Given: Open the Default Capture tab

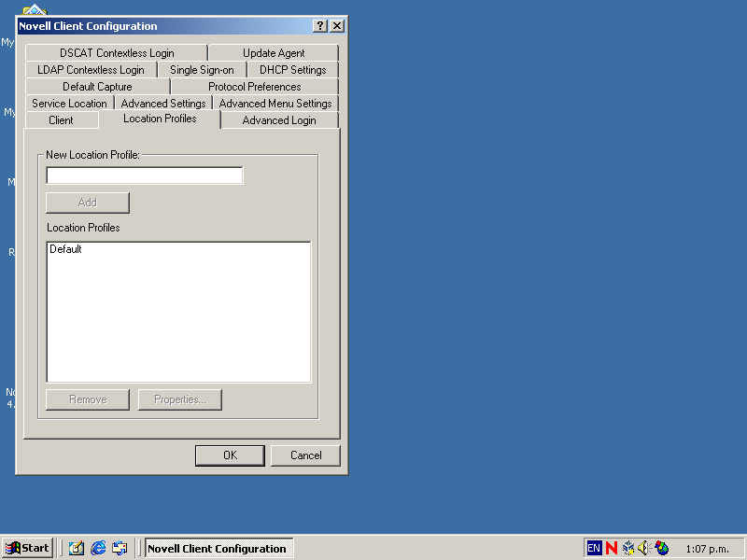Looking at the screenshot, I should (x=98, y=86).
